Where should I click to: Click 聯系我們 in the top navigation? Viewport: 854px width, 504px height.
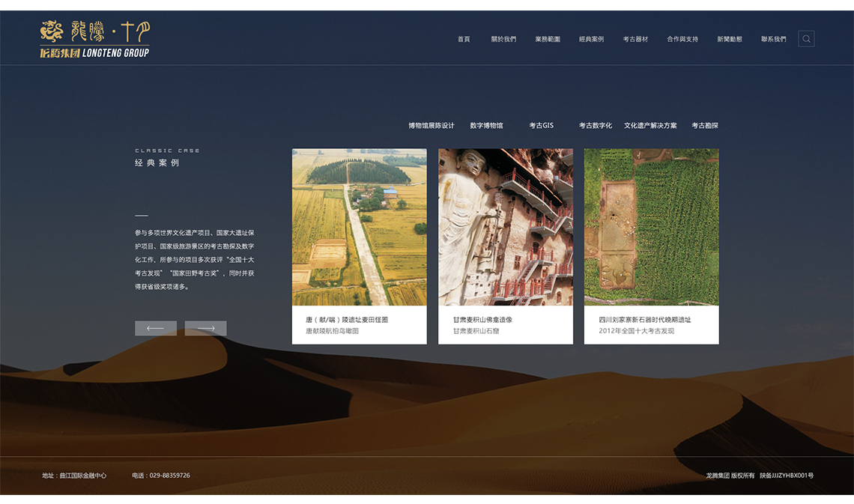(x=774, y=39)
